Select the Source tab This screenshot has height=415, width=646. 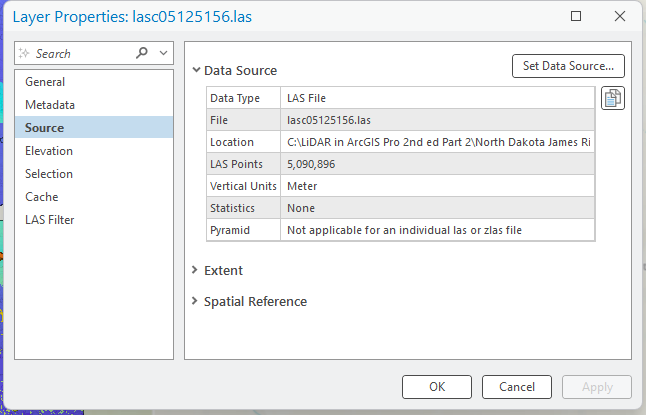pos(94,128)
